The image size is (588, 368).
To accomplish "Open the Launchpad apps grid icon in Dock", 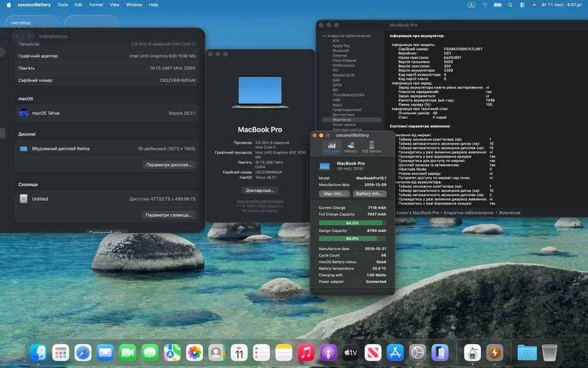I will click(61, 353).
